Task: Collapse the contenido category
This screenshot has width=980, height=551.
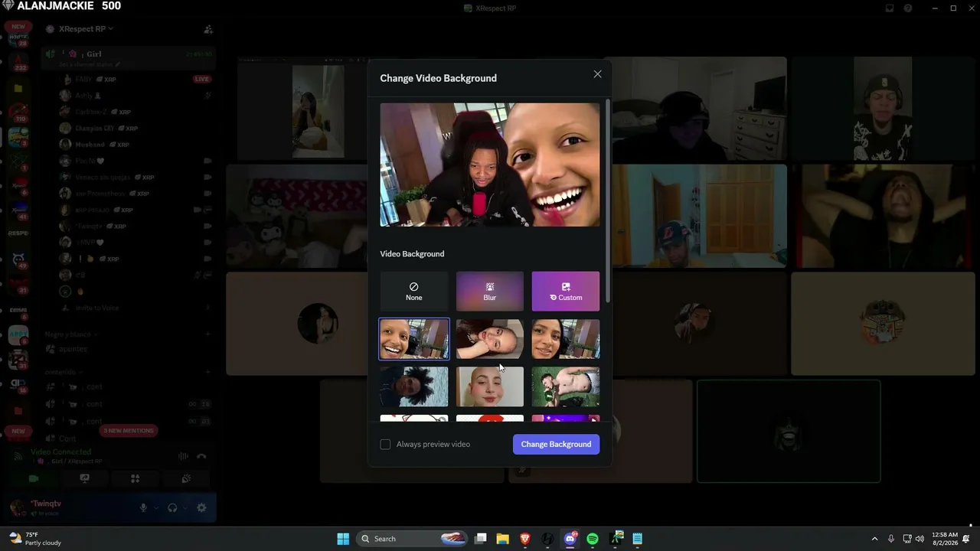Action: click(62, 372)
